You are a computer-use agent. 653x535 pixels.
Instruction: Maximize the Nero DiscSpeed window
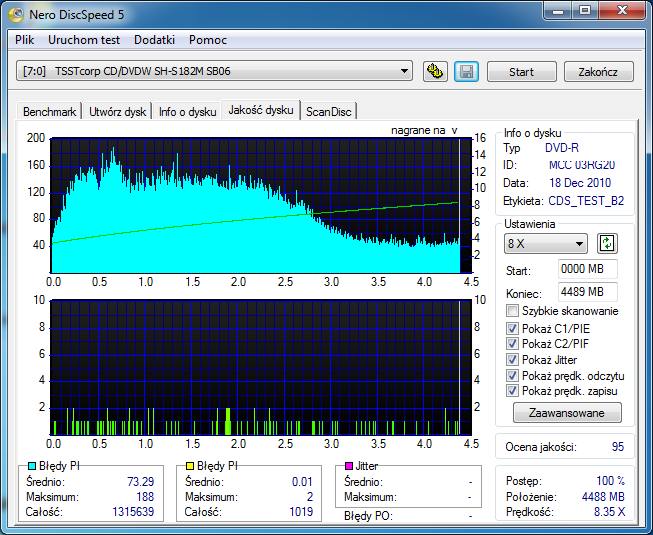pyautogui.click(x=585, y=10)
